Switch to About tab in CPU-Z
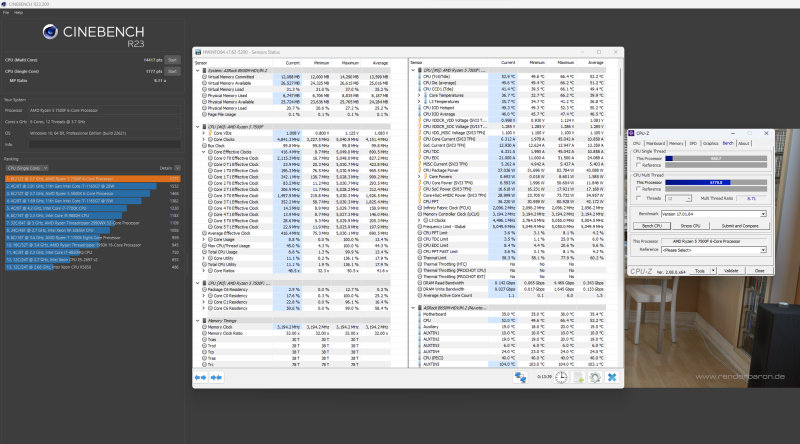 pyautogui.click(x=744, y=143)
